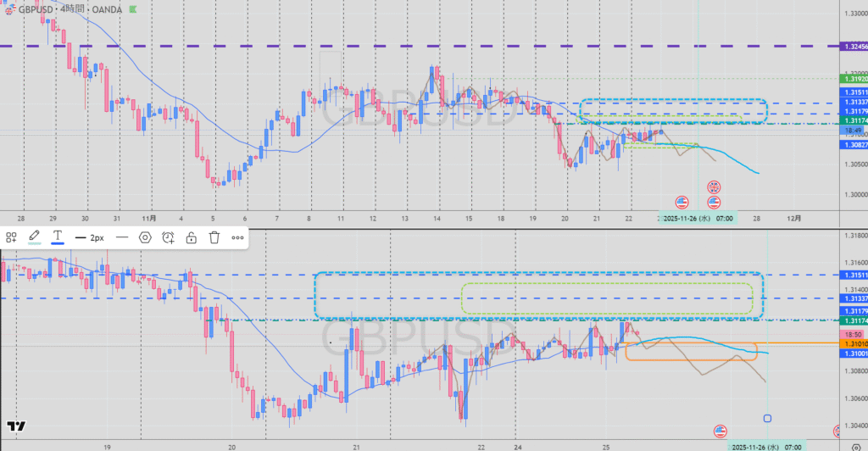The width and height of the screenshot is (868, 451).
Task: Open the drawing templates grid icon
Action: (x=12, y=237)
